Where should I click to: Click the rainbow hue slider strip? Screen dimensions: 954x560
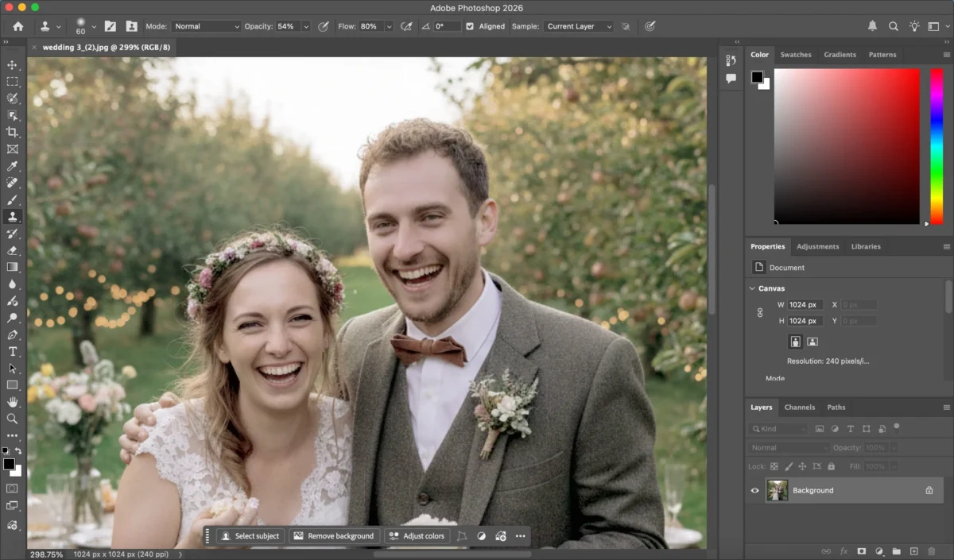click(x=937, y=146)
